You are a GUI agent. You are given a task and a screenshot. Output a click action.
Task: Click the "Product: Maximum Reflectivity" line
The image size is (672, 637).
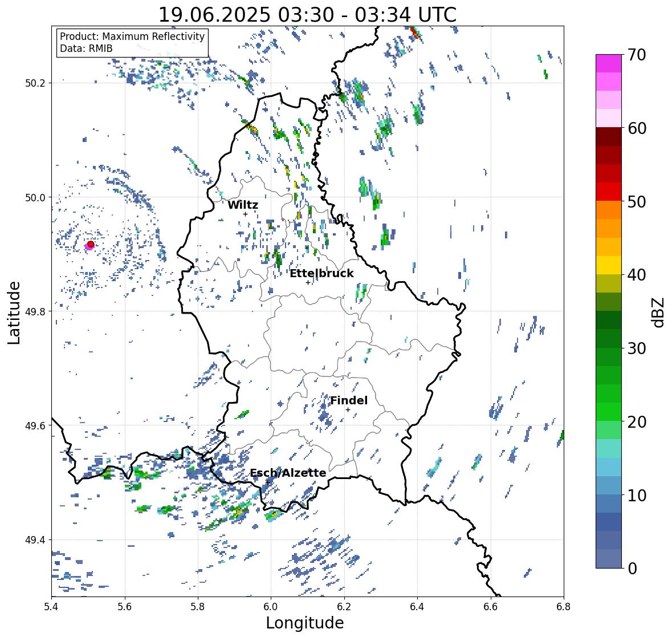point(132,36)
